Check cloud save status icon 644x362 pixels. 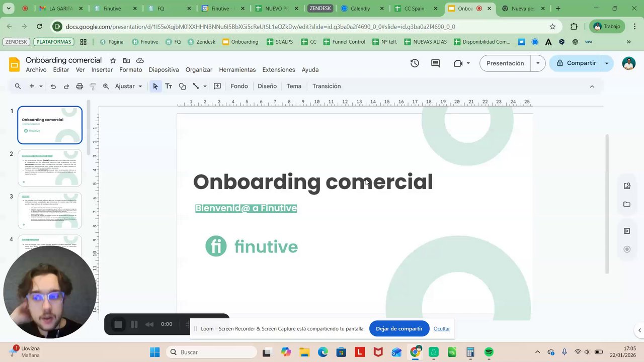click(x=140, y=60)
